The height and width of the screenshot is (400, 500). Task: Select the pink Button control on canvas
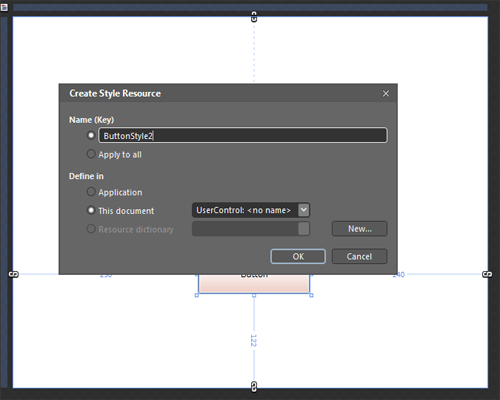click(254, 284)
